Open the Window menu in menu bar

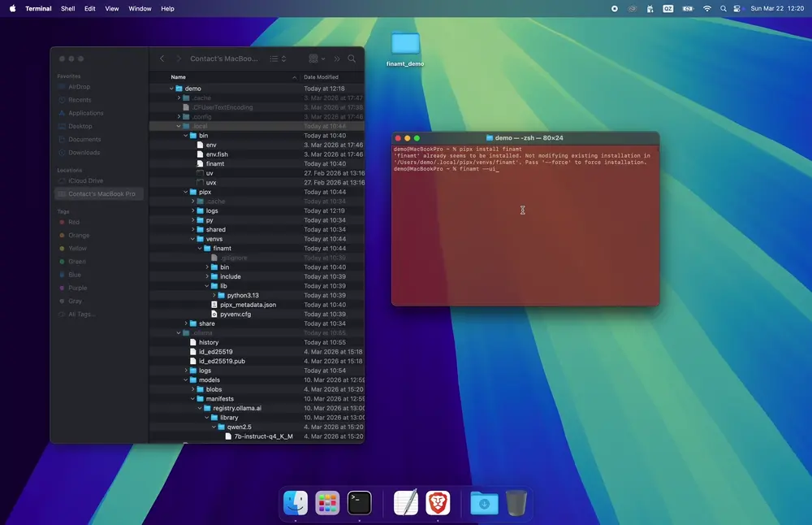click(140, 8)
